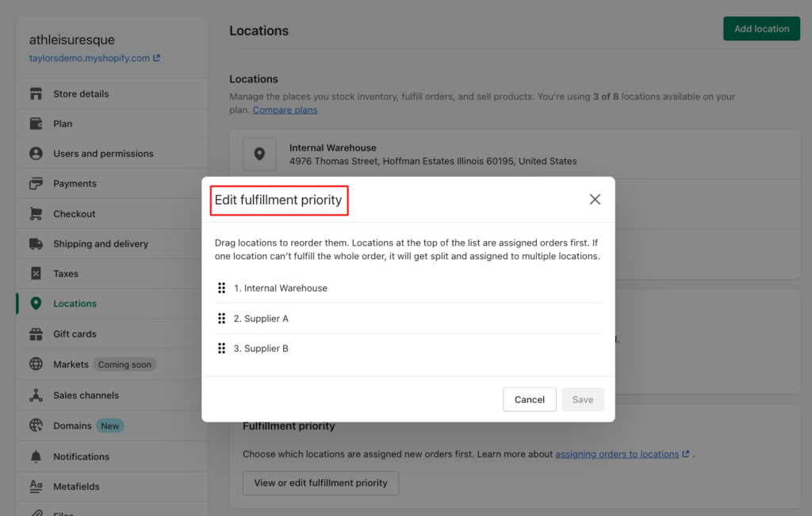This screenshot has width=812, height=516.
Task: Select the Markets globe icon
Action: tap(36, 365)
